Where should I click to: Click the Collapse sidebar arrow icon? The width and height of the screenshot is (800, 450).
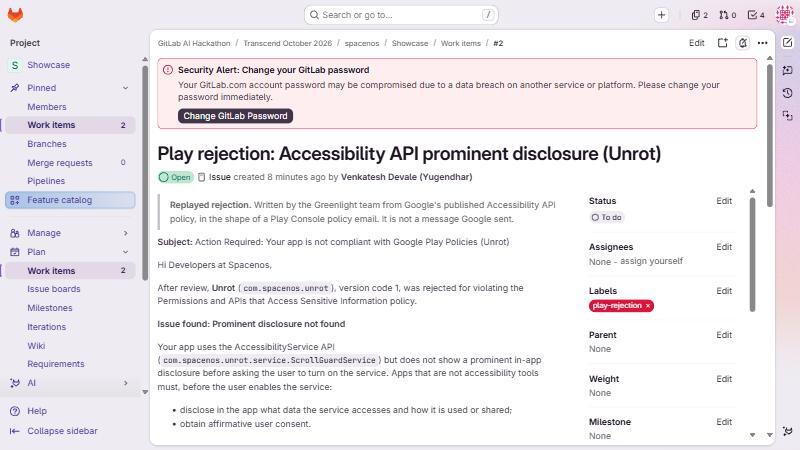[15, 431]
